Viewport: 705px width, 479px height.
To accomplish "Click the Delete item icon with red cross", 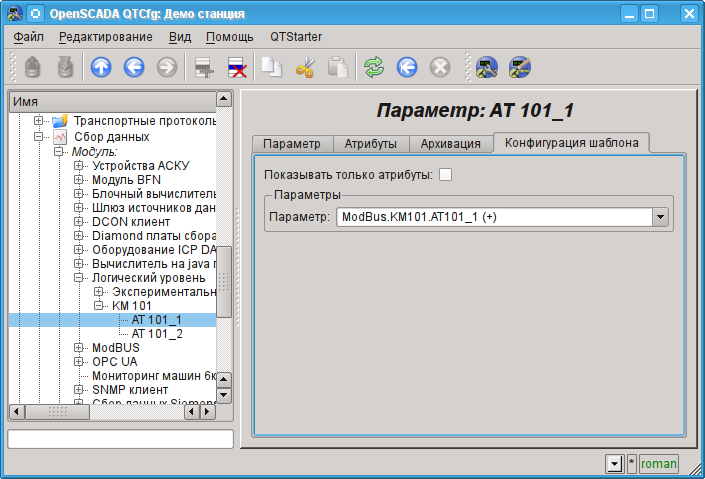I will [x=238, y=67].
